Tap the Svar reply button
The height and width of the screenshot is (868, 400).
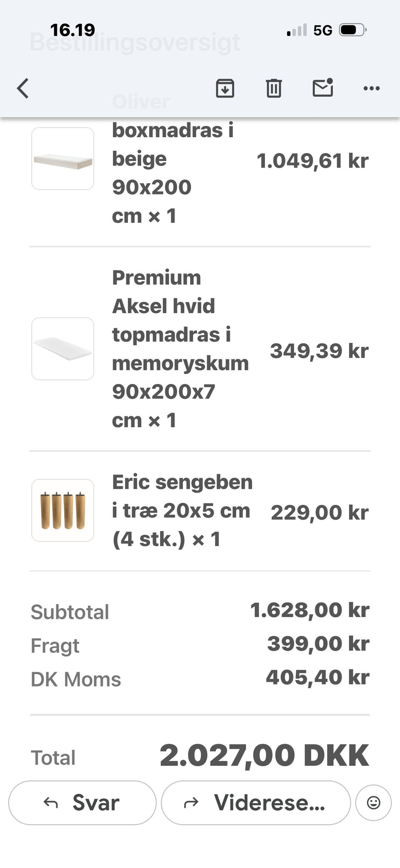[x=82, y=803]
